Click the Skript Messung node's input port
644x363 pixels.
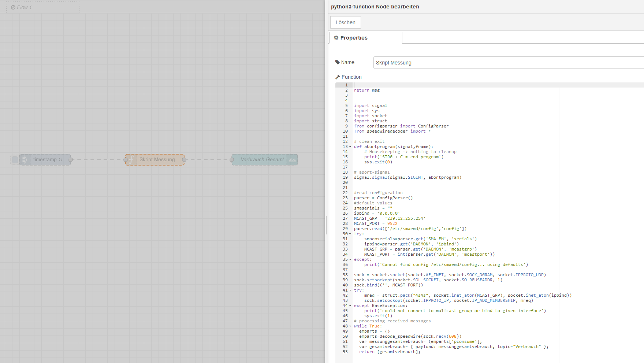126,160
